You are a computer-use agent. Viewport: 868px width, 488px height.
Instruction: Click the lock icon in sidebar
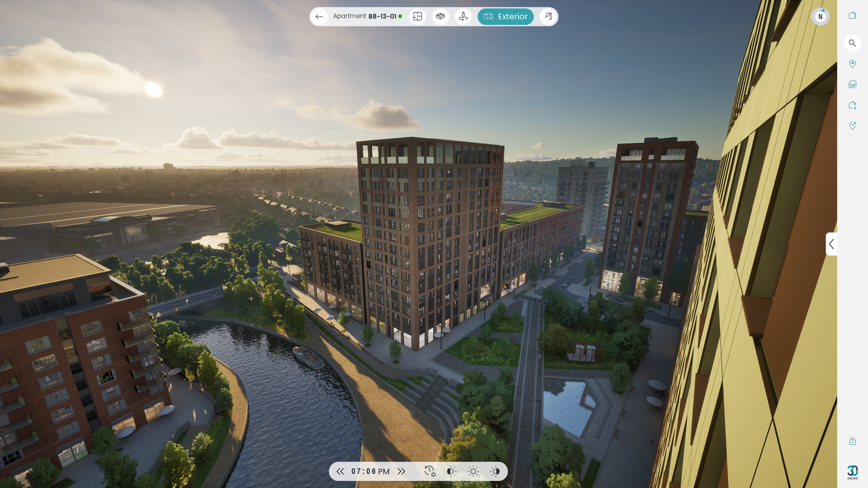point(852,441)
